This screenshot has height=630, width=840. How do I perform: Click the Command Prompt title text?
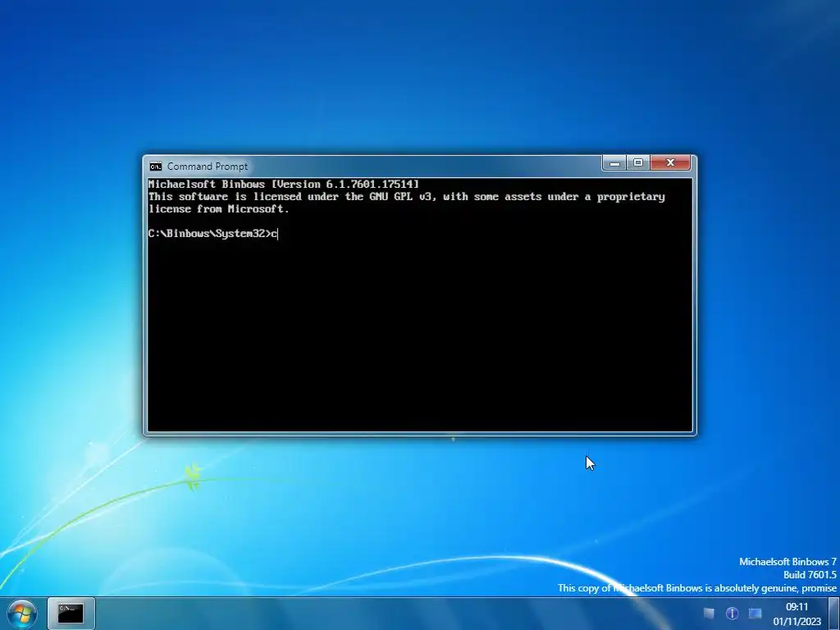(x=208, y=167)
